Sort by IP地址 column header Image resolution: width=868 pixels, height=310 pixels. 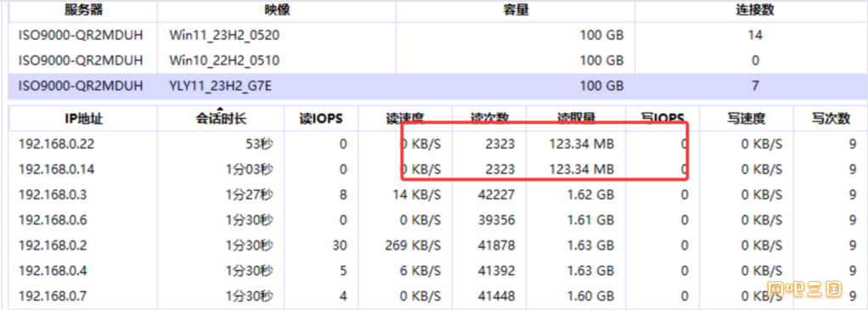click(x=83, y=118)
